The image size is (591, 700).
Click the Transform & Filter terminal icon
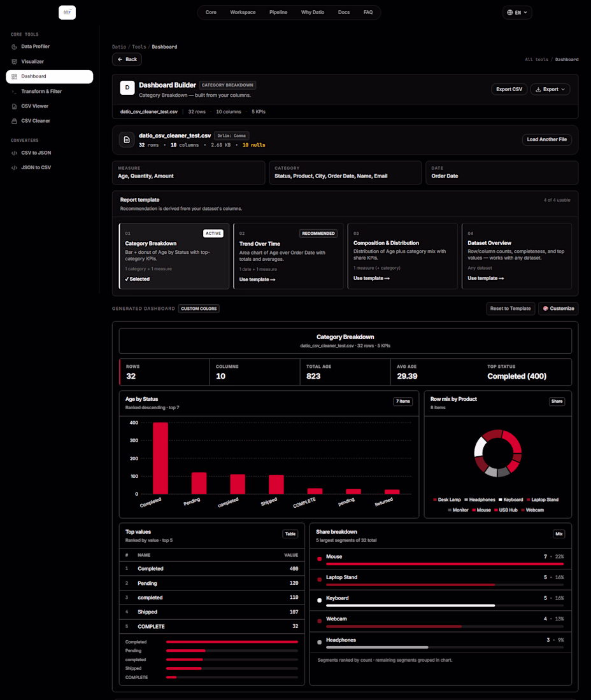tap(14, 92)
